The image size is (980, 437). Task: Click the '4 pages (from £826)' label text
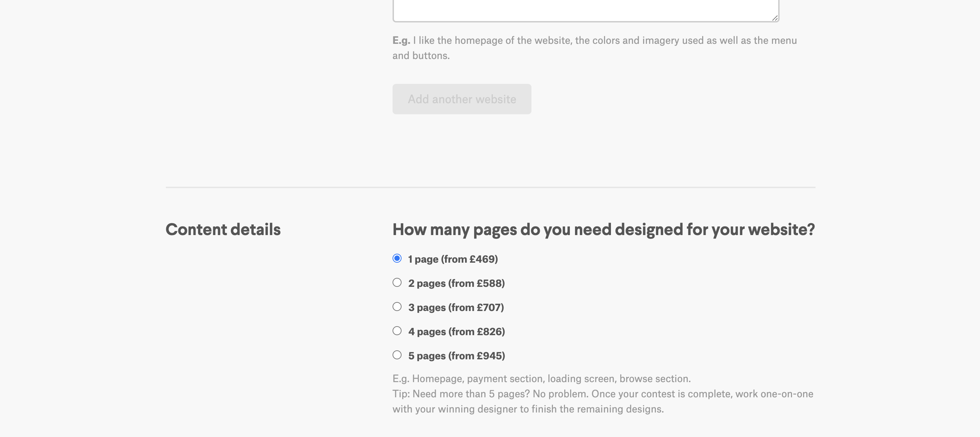click(x=456, y=332)
